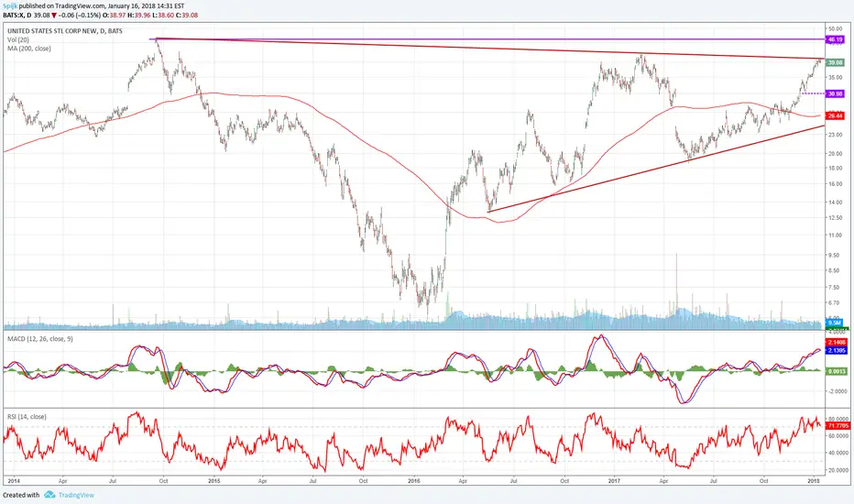Open author Spijk's profile link
The height and width of the screenshot is (504, 854).
(x=10, y=6)
